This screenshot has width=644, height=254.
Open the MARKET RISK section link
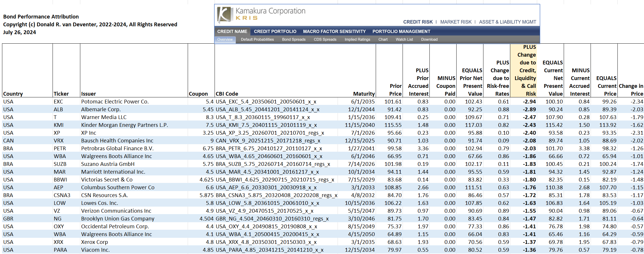coord(456,22)
